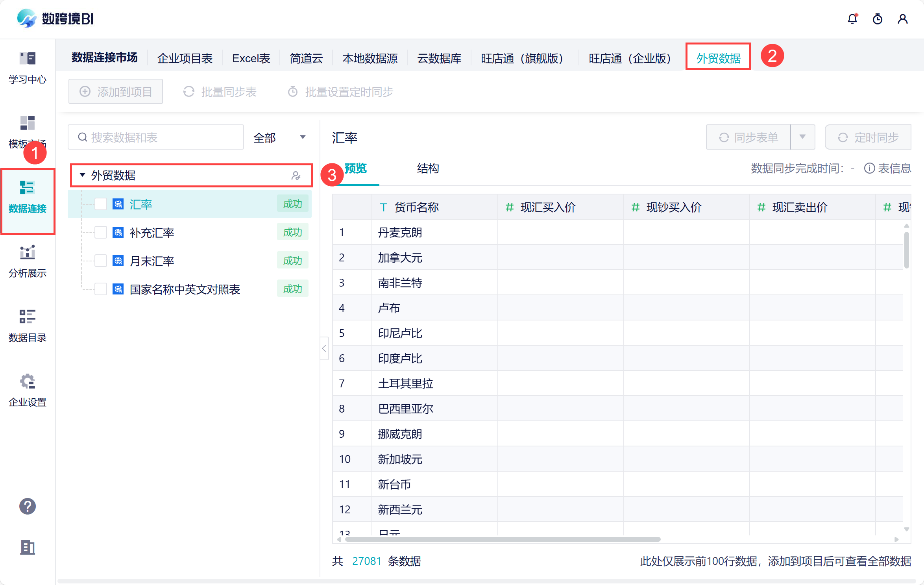This screenshot has height=585, width=924.
Task: Tick the 补充汇率 checkbox
Action: 101,232
